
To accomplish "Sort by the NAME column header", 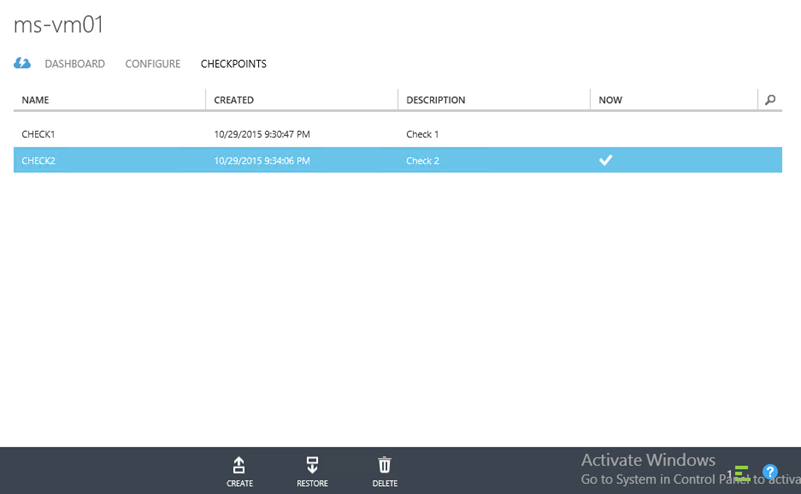I will pyautogui.click(x=35, y=100).
